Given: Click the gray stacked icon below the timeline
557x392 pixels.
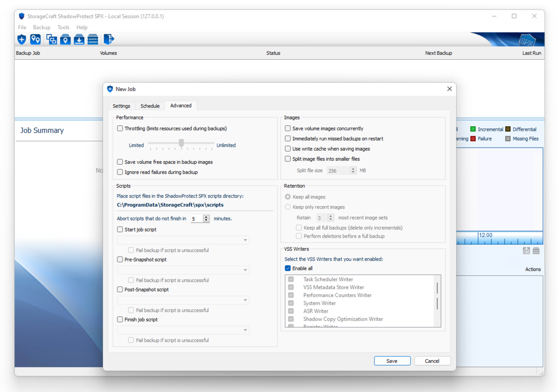Looking at the screenshot, I should click(x=536, y=251).
